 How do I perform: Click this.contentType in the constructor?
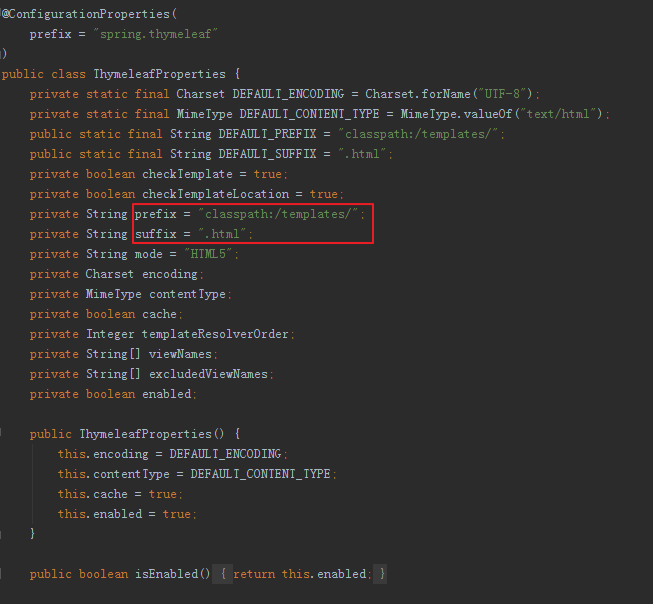click(114, 474)
